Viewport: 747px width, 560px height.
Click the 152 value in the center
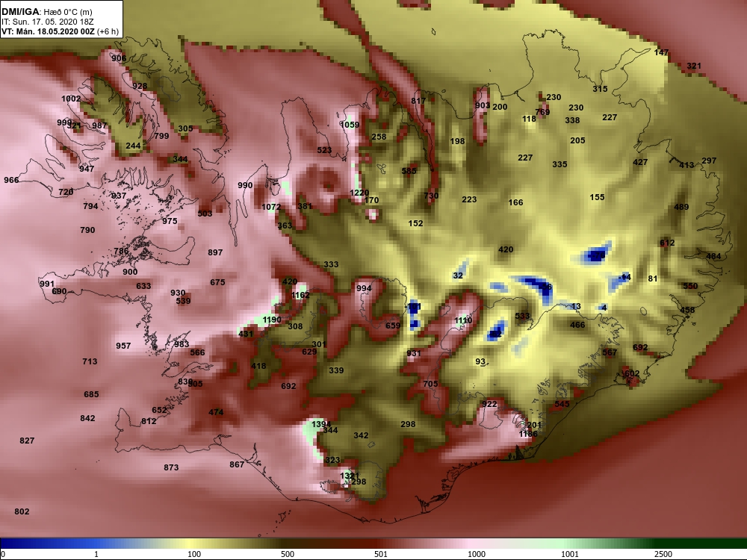pyautogui.click(x=415, y=223)
